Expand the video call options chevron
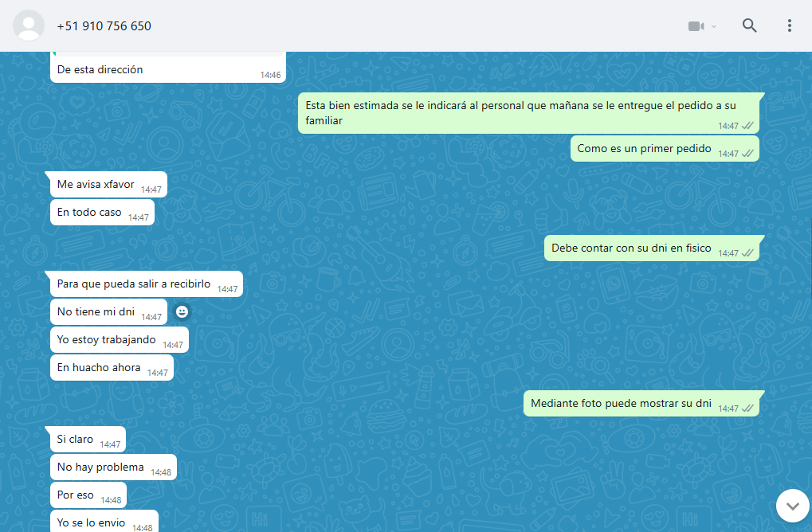This screenshot has height=532, width=812. (714, 26)
